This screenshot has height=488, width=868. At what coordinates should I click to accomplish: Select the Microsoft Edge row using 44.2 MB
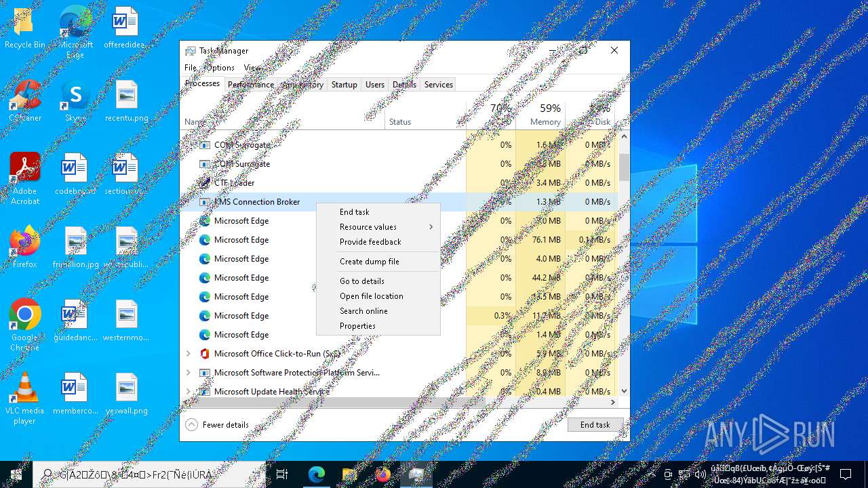399,277
